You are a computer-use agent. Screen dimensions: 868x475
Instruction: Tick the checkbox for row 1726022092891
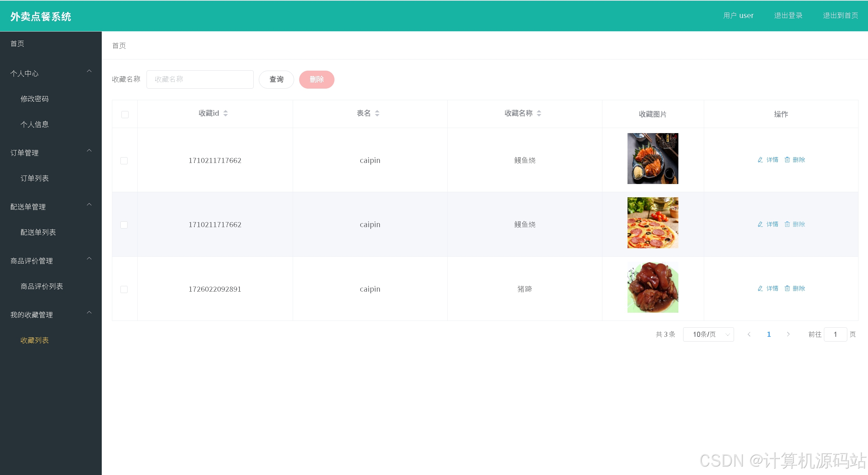124,289
